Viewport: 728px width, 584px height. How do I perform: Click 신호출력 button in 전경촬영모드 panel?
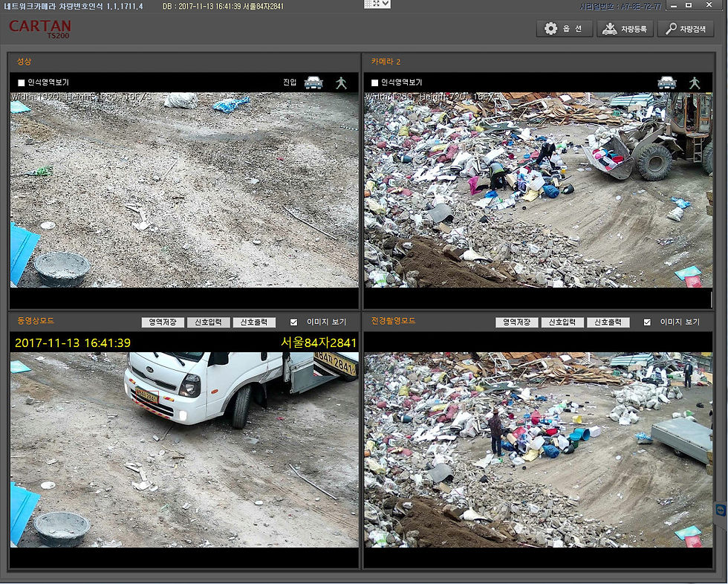608,322
